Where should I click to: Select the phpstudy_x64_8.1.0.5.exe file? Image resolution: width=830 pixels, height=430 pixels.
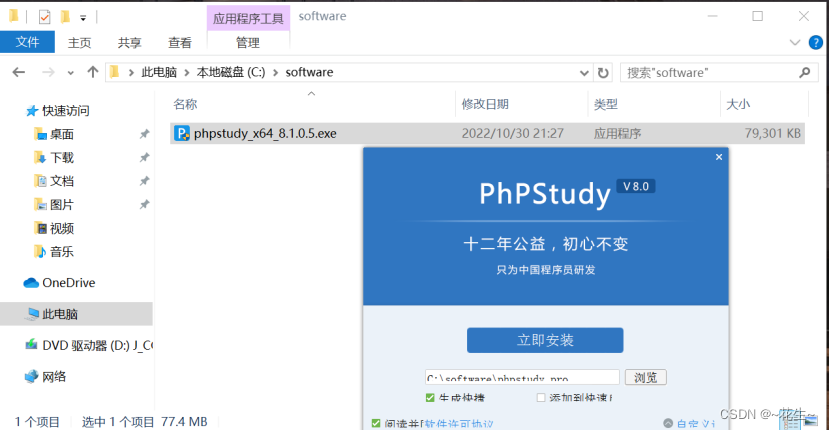(487, 133)
